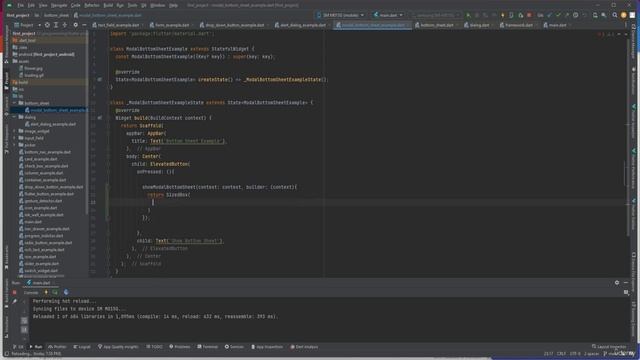
Task: Click the Hot Restart icon in Run console
Action: [55, 292]
